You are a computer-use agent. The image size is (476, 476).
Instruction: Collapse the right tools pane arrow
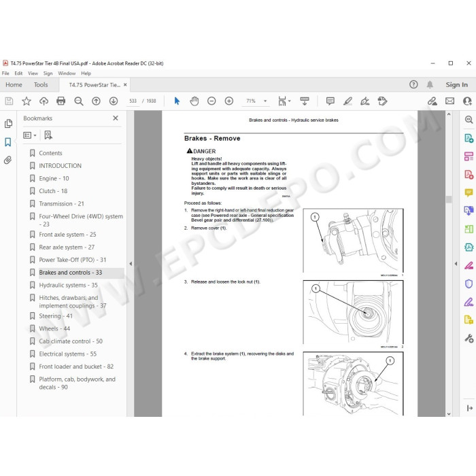coord(456,264)
